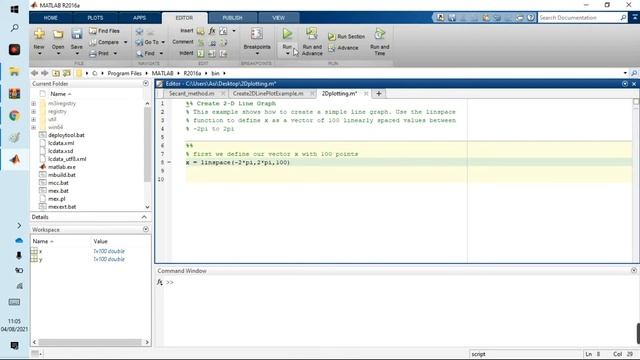Click Workspace panel actions icon
The width and height of the screenshot is (640, 360).
coord(146,229)
